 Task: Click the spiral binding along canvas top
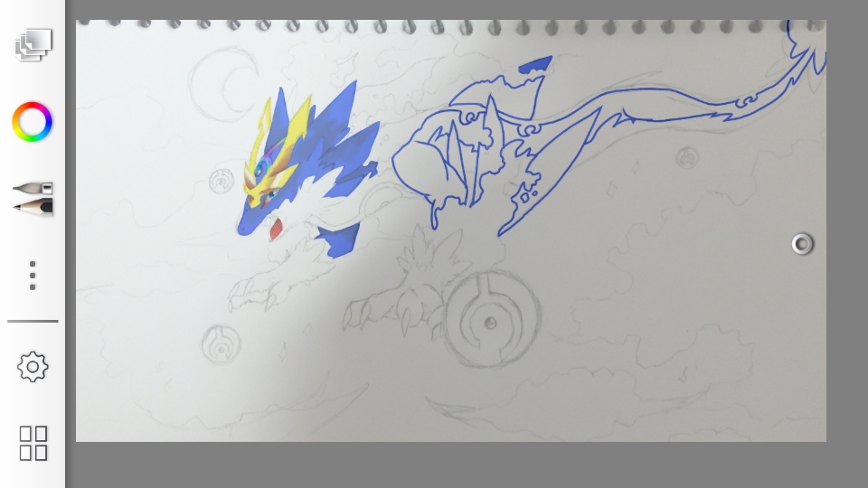[452, 26]
